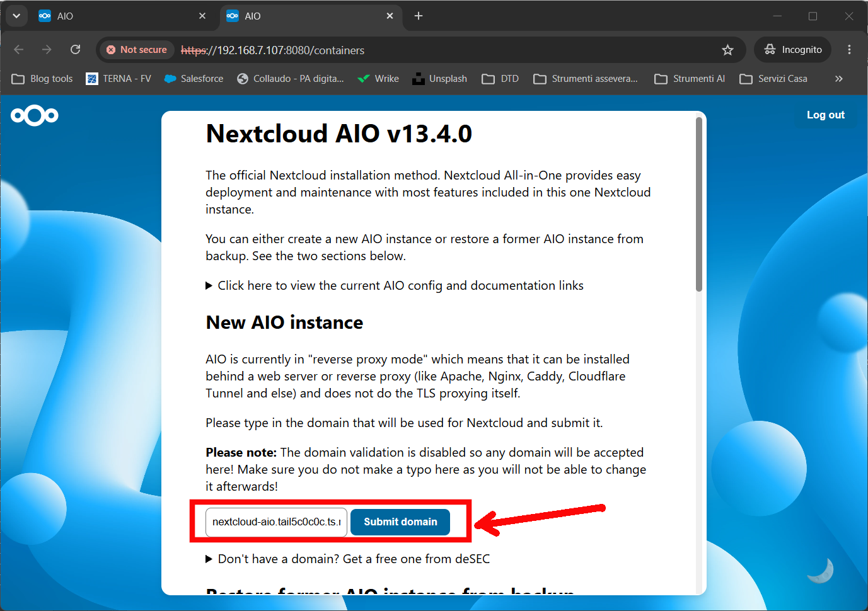Open the Collaudo - PA digitale bookmark
This screenshot has height=611, width=868.
[x=291, y=79]
